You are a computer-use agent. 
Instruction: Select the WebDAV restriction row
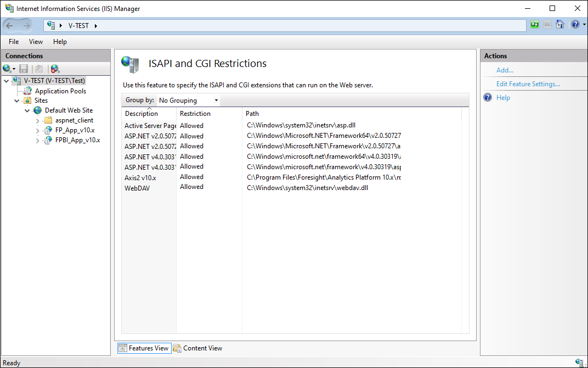coord(137,188)
